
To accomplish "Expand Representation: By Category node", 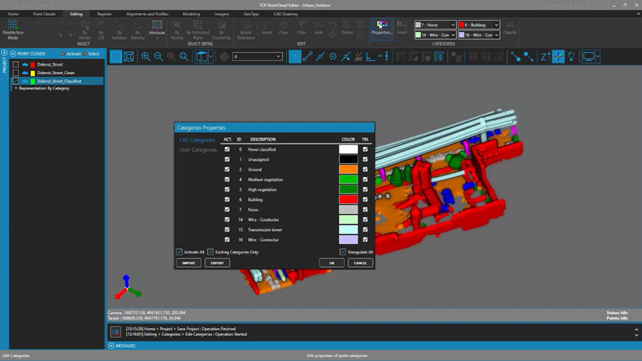I will [16, 88].
